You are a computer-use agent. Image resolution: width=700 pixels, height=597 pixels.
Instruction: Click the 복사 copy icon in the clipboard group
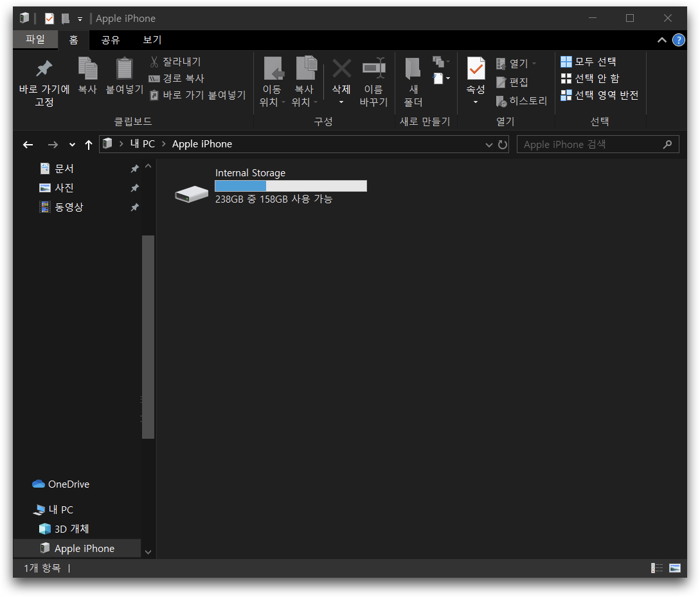coord(87,68)
